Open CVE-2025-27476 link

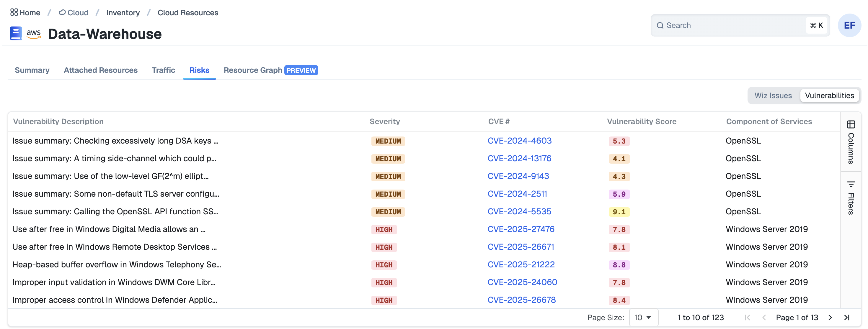pos(521,229)
